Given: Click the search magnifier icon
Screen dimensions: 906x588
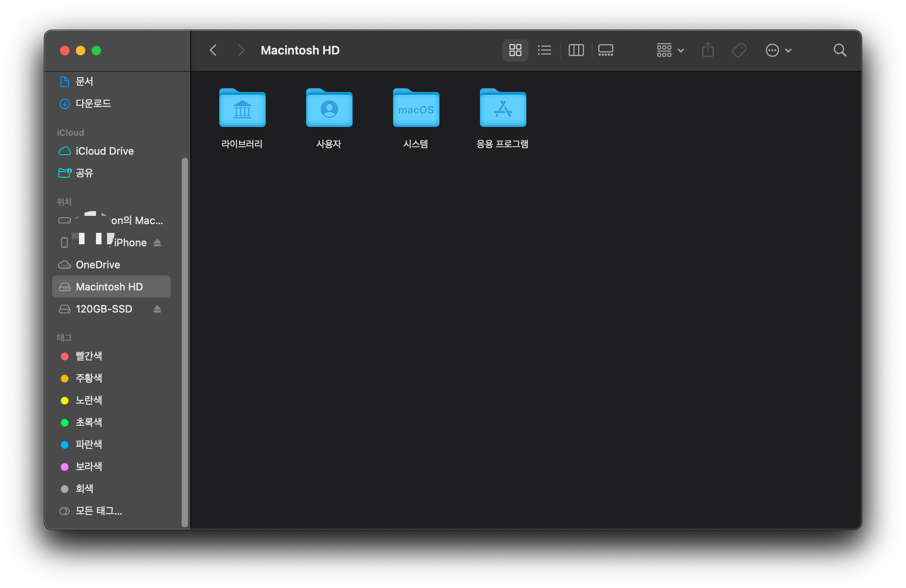Looking at the screenshot, I should (840, 51).
